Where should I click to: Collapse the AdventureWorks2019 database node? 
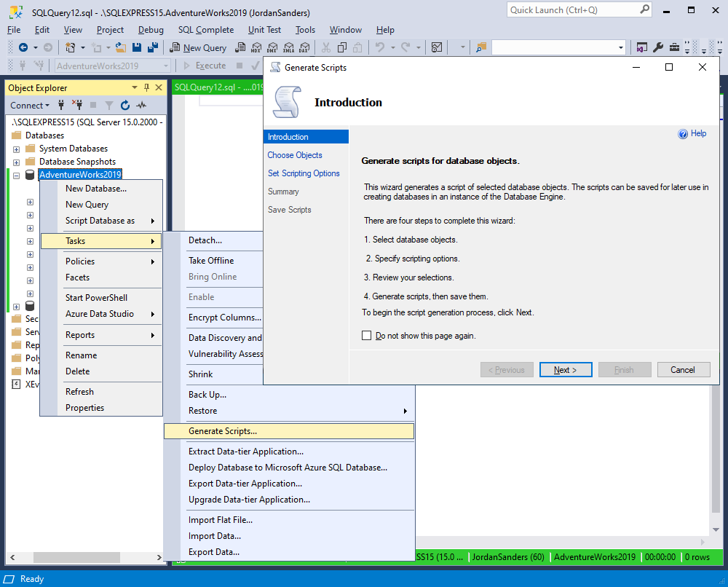16,176
